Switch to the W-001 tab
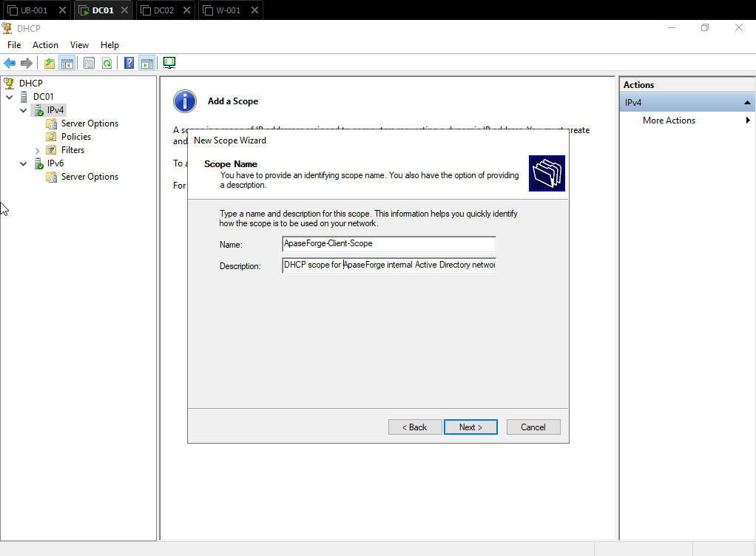756x556 pixels. (x=228, y=10)
